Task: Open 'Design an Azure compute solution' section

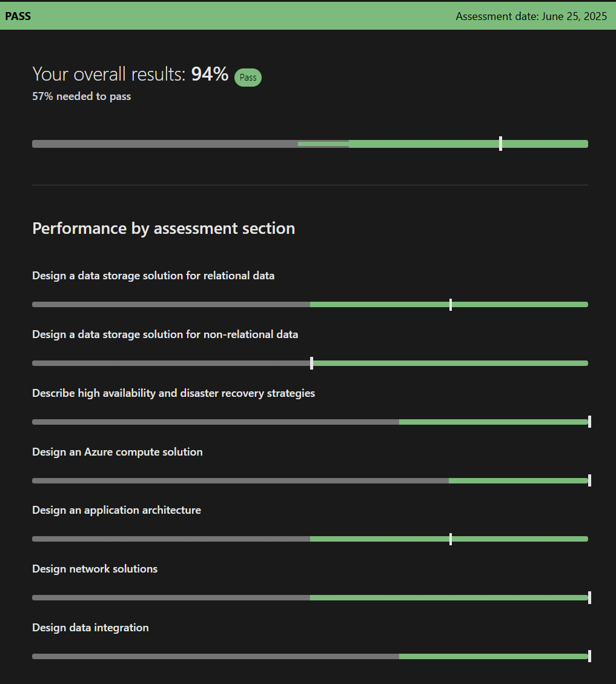Action: tap(118, 452)
